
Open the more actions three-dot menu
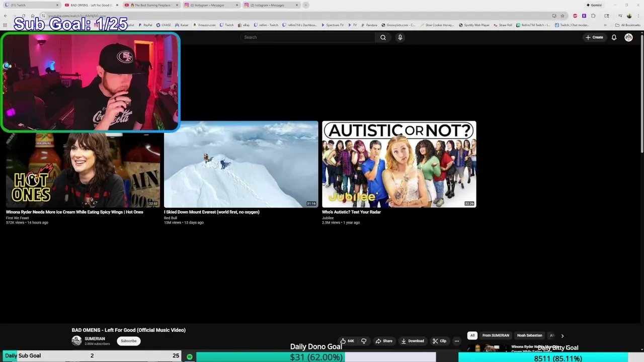457,341
